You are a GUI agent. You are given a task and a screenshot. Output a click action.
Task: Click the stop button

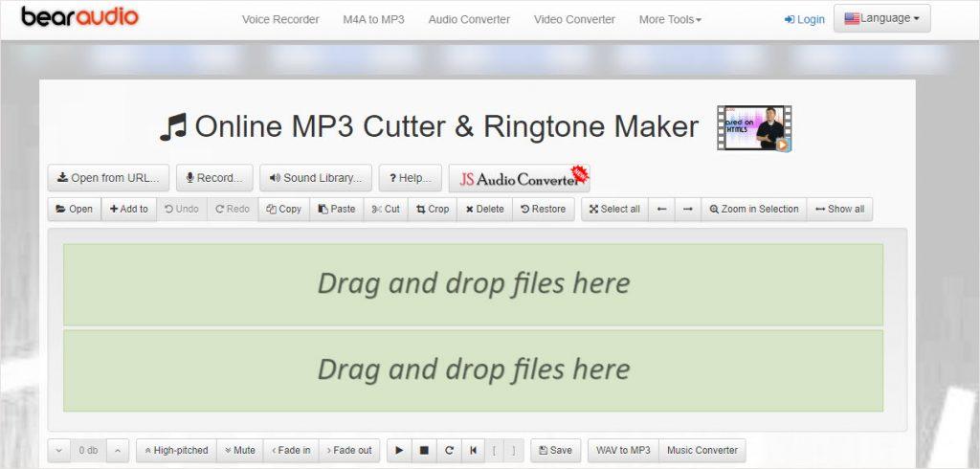pyautogui.click(x=424, y=450)
